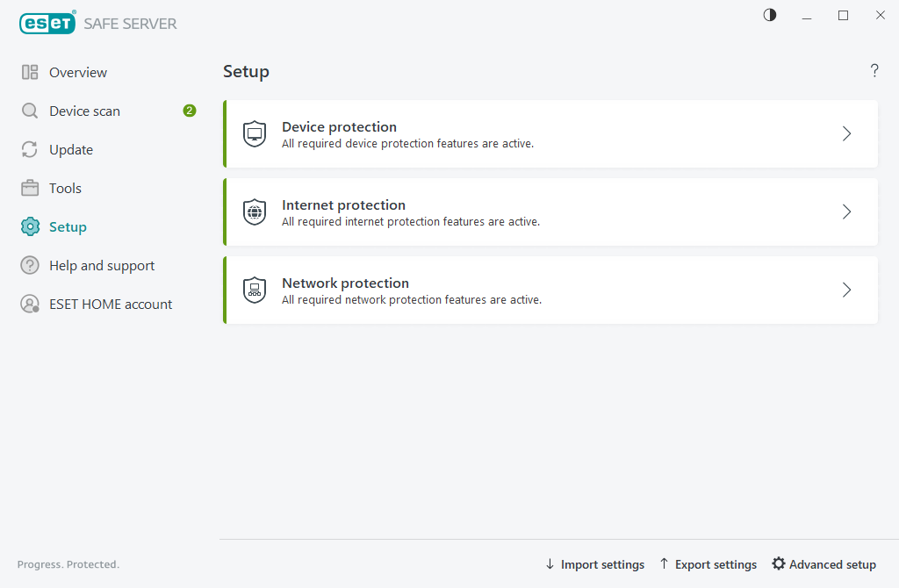
Task: Click Import settings
Action: pyautogui.click(x=594, y=564)
